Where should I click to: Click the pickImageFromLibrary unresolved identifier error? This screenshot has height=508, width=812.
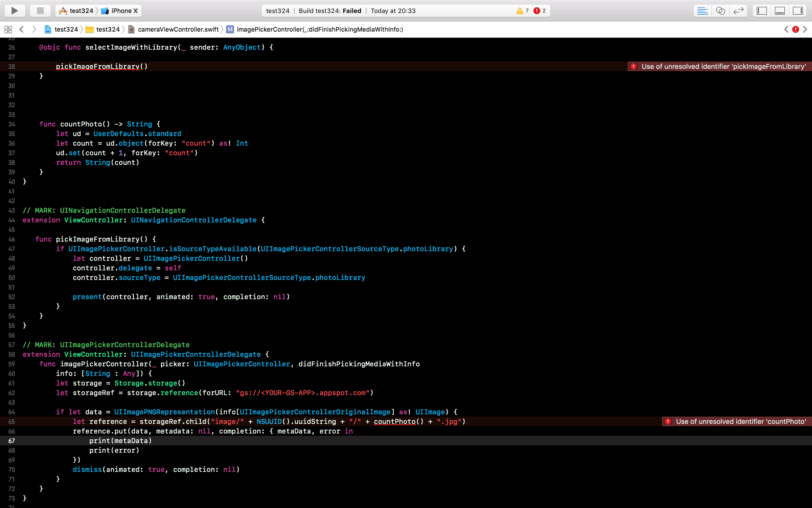coord(720,67)
